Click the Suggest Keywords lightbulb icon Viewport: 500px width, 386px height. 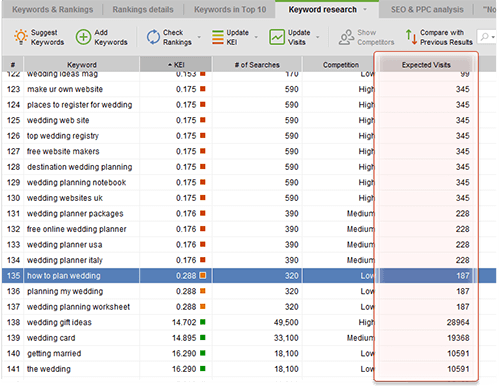click(21, 37)
